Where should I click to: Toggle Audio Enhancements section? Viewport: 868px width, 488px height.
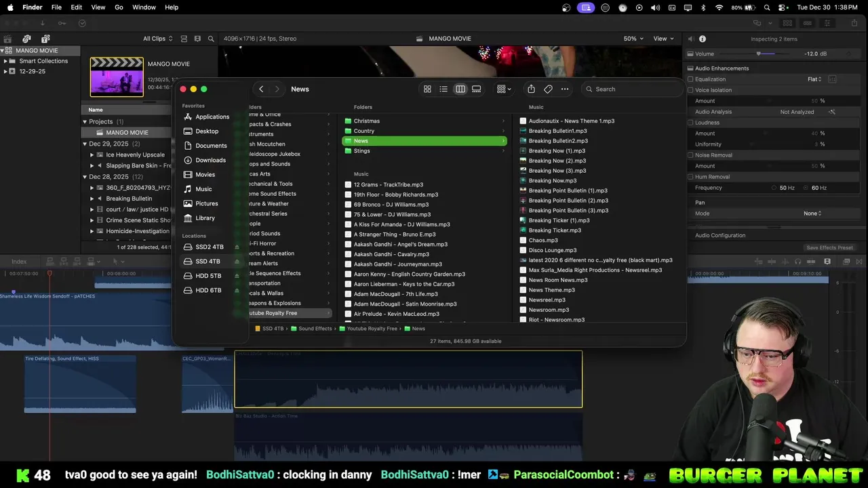690,68
